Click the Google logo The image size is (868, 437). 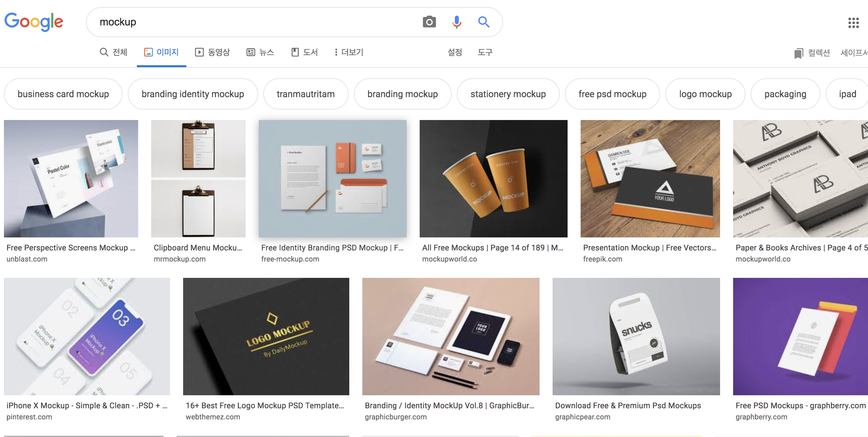(x=34, y=22)
